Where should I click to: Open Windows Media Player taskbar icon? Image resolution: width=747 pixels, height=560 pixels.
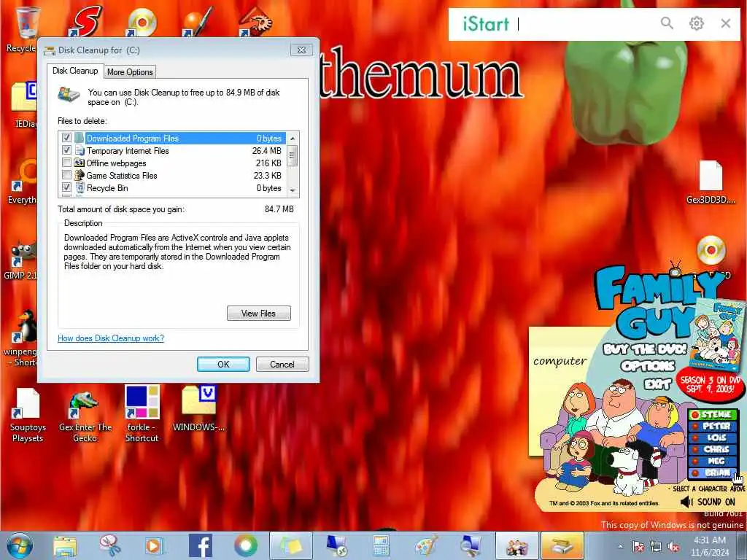coord(155,545)
